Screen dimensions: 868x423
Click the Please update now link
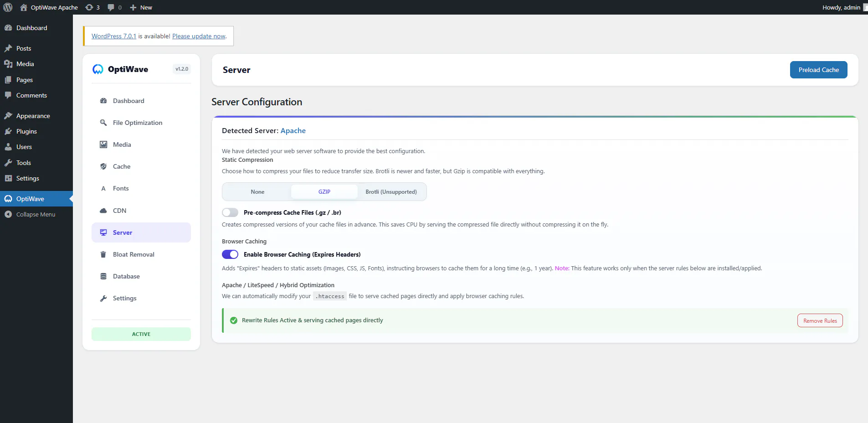point(199,36)
